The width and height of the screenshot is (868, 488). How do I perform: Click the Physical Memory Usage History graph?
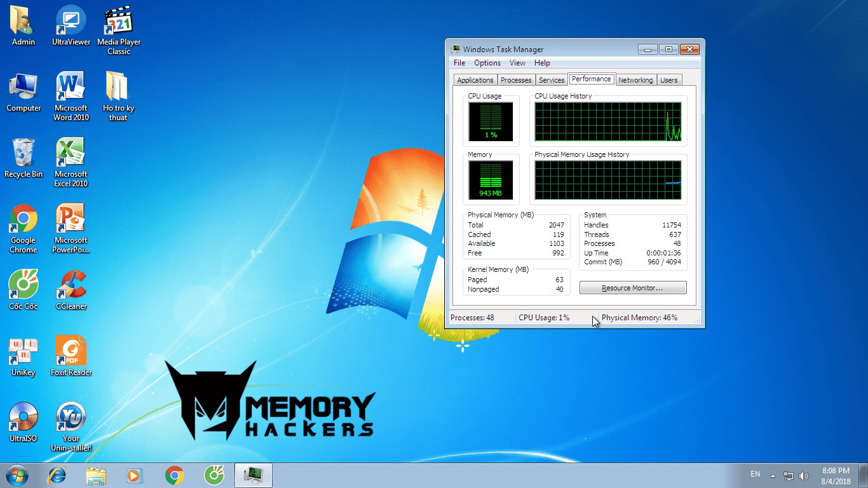tap(608, 179)
